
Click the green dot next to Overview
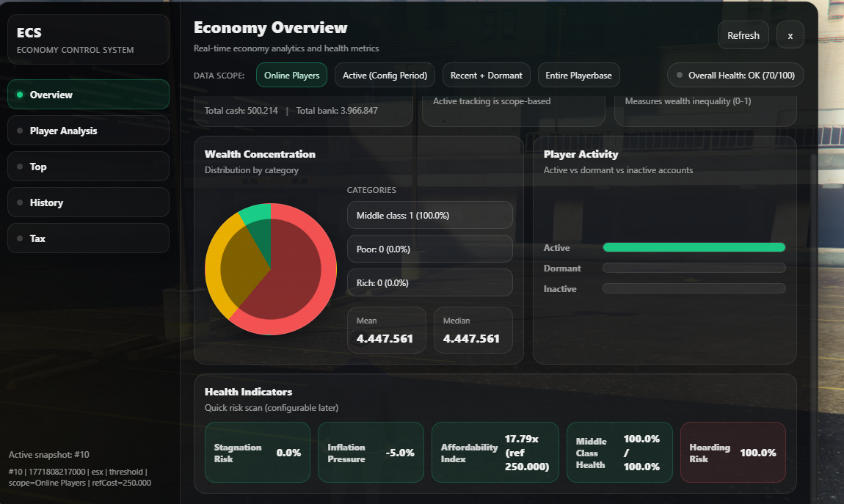tap(20, 95)
